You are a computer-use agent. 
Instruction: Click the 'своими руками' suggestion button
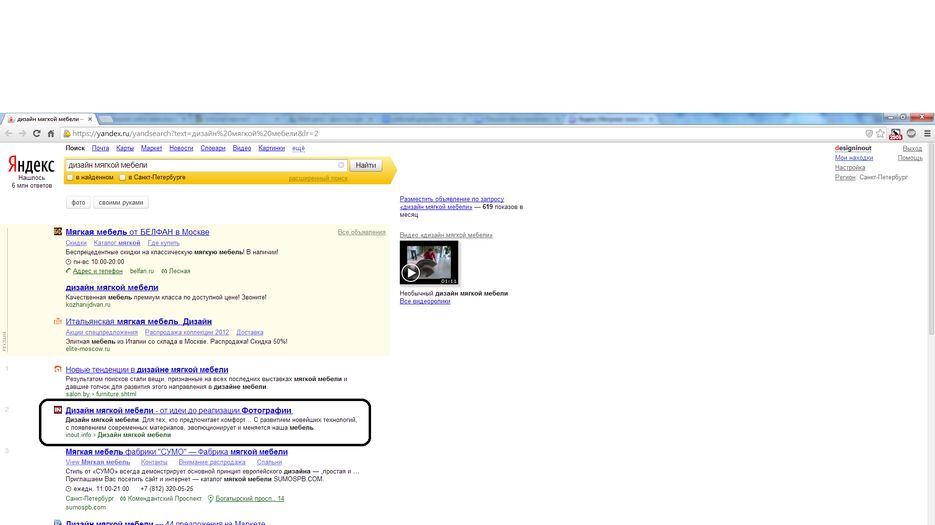(x=120, y=203)
